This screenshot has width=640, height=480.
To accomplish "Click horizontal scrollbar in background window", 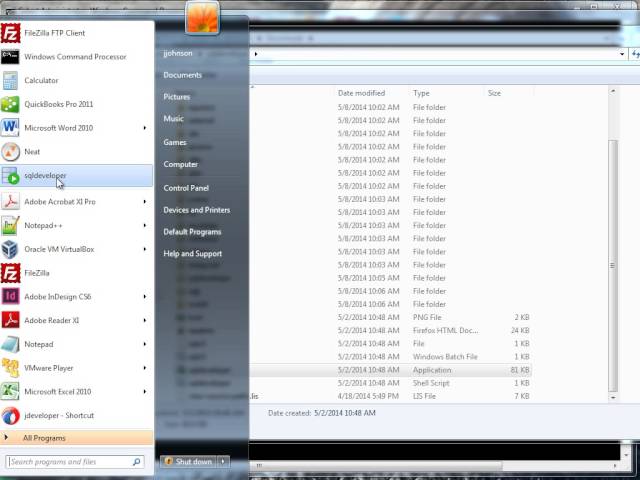I will [x=378, y=465].
